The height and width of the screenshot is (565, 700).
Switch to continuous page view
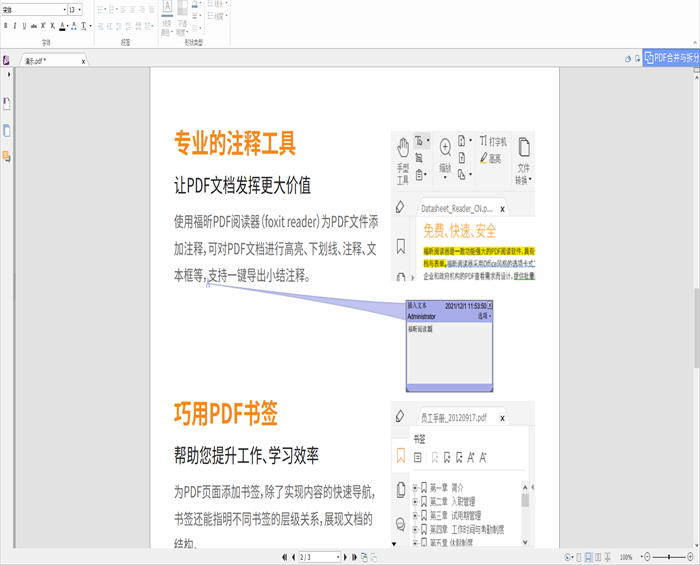588,557
